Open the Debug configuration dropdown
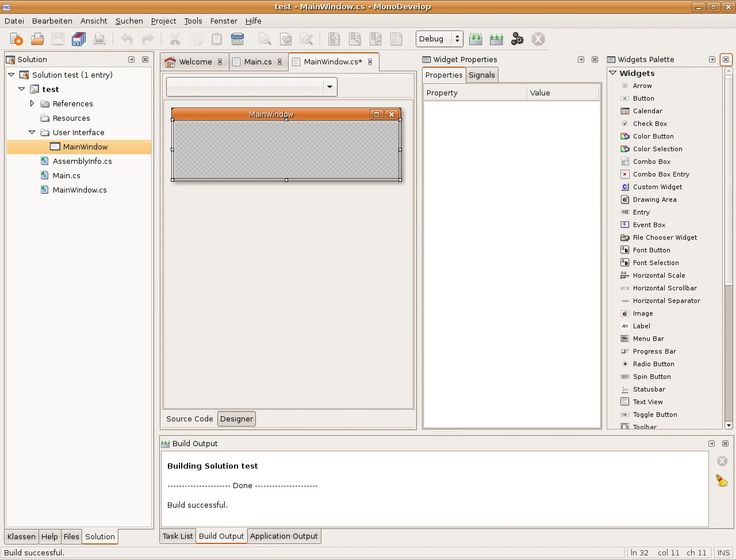Viewport: 736px width, 560px height. [x=439, y=39]
